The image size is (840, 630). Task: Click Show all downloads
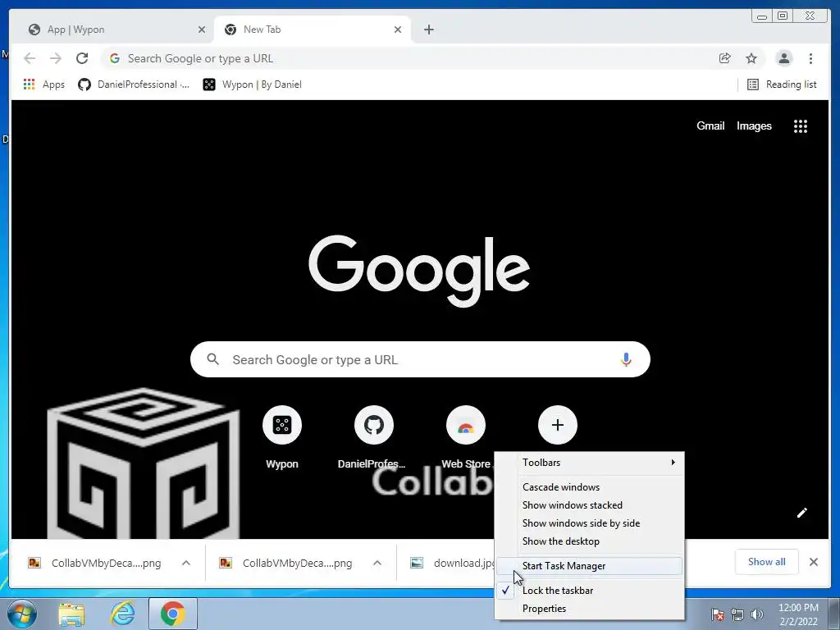coord(767,562)
